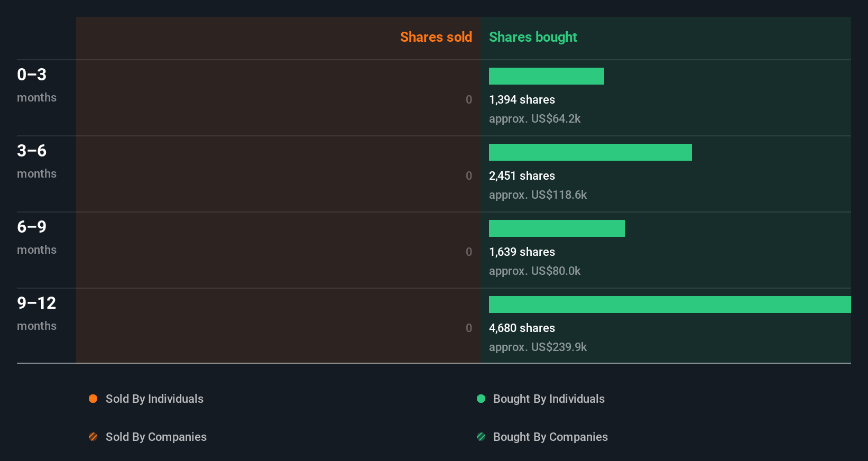Click the Shares bought header
This screenshot has width=868, height=461.
click(533, 37)
